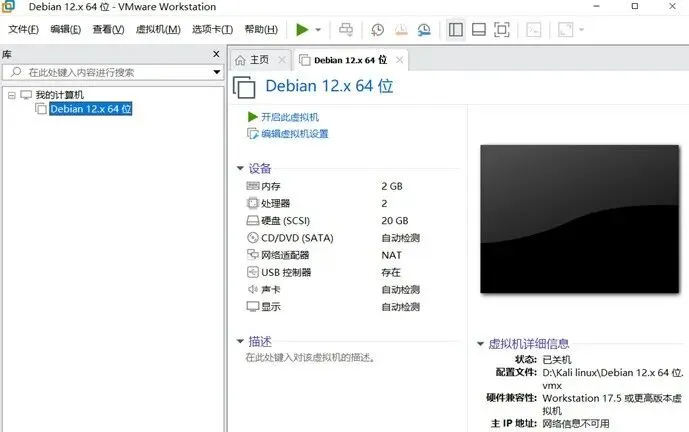Select the Debian 12.x 64 位 tab
This screenshot has width=689, height=432.
[350, 60]
